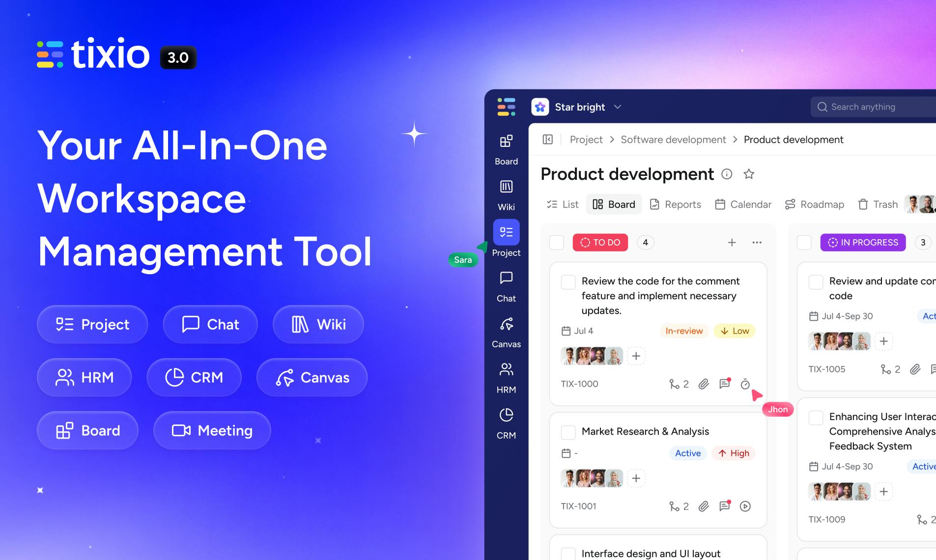Add assignee on TIX-1009 card
Viewport: 936px width, 560px height.
point(883,491)
